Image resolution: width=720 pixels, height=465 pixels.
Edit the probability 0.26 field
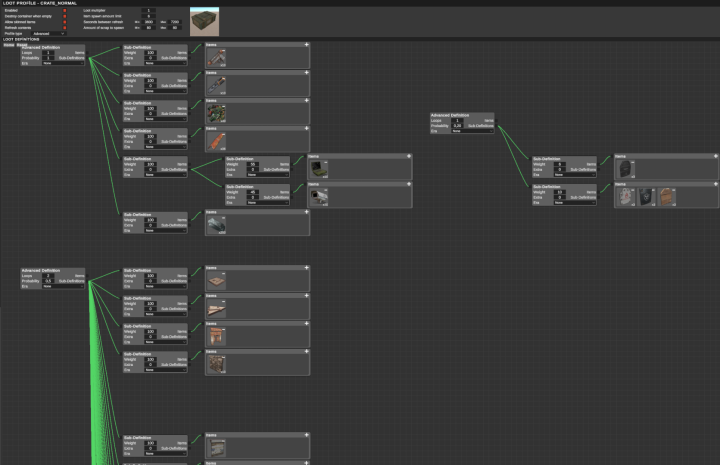pos(457,126)
